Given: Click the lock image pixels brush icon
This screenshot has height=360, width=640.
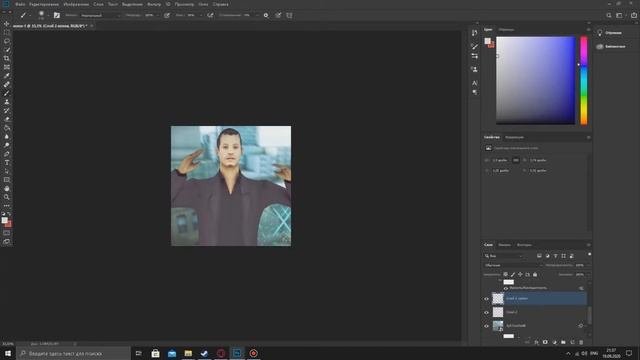Looking at the screenshot, I should (x=513, y=274).
